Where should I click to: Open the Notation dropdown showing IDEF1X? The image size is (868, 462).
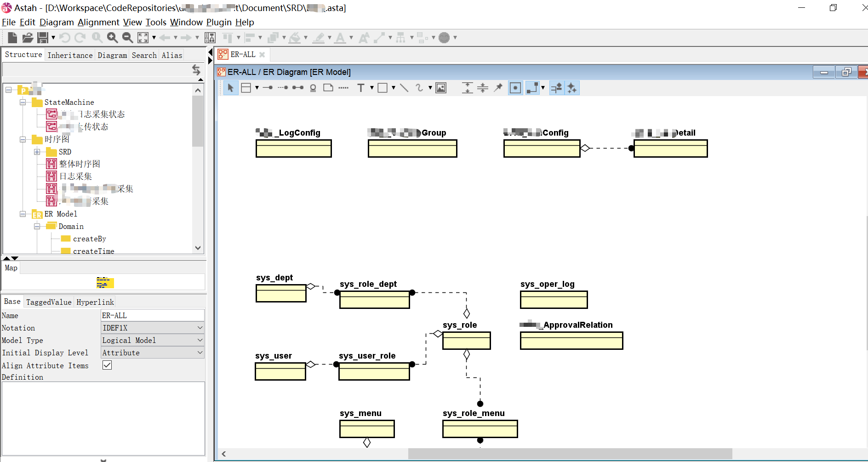(x=153, y=328)
